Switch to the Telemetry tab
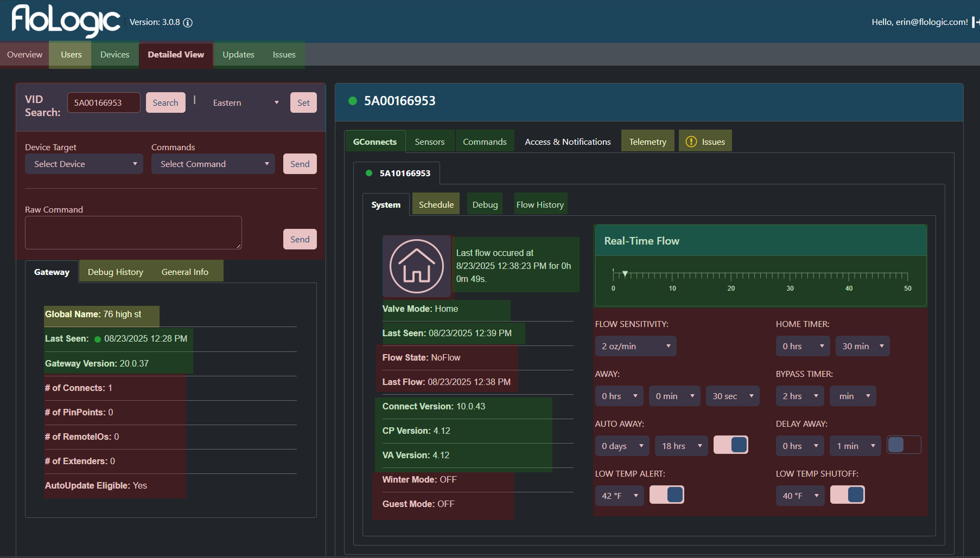 click(x=647, y=141)
